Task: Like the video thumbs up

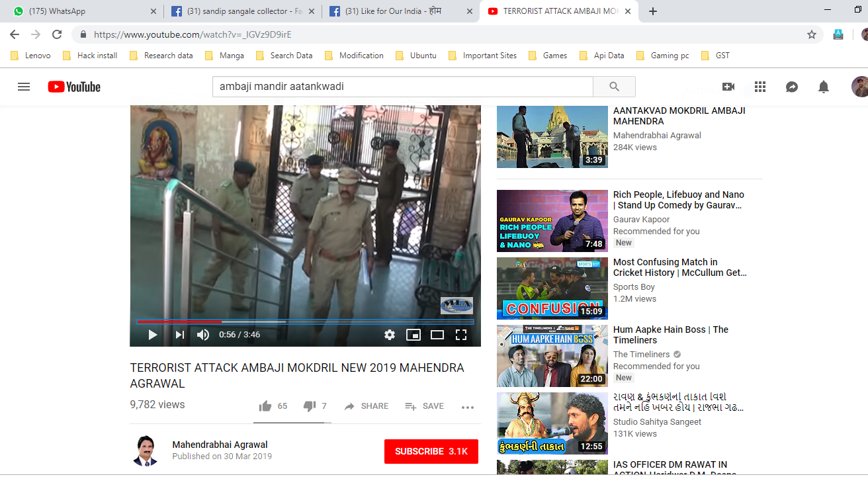Action: [x=265, y=406]
